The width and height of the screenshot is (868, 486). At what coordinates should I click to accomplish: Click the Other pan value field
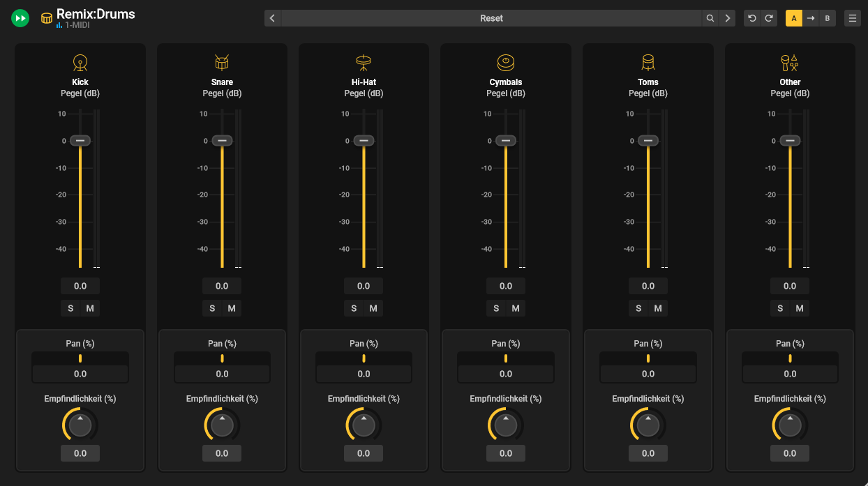tap(790, 374)
